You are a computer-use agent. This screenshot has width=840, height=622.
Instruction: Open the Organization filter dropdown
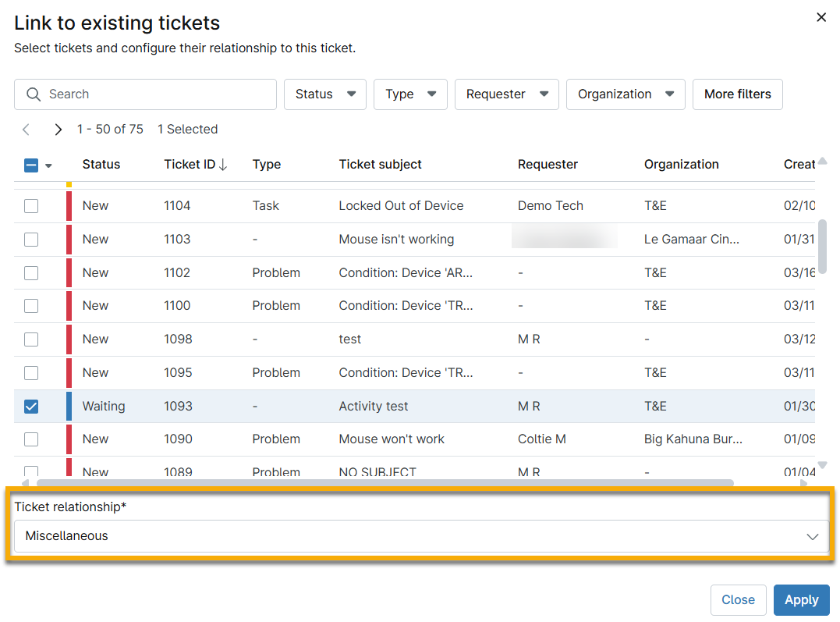click(625, 94)
